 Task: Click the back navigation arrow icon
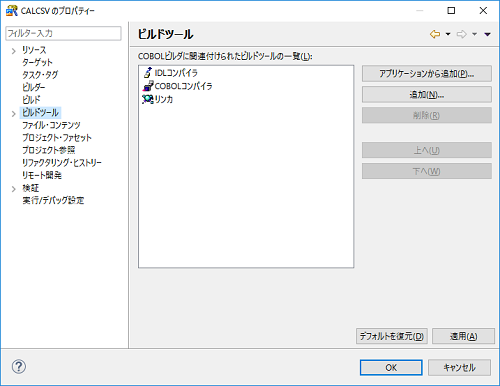point(435,34)
